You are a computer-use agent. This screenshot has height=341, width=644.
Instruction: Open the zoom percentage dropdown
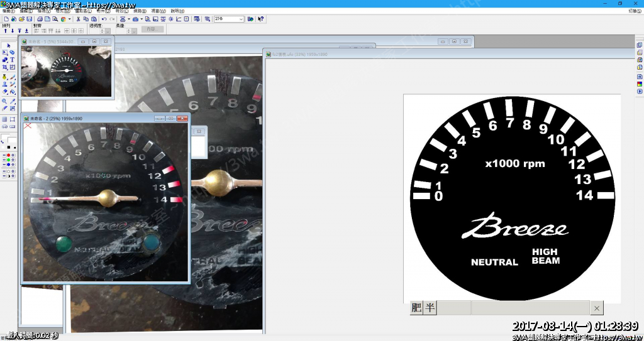click(x=241, y=19)
